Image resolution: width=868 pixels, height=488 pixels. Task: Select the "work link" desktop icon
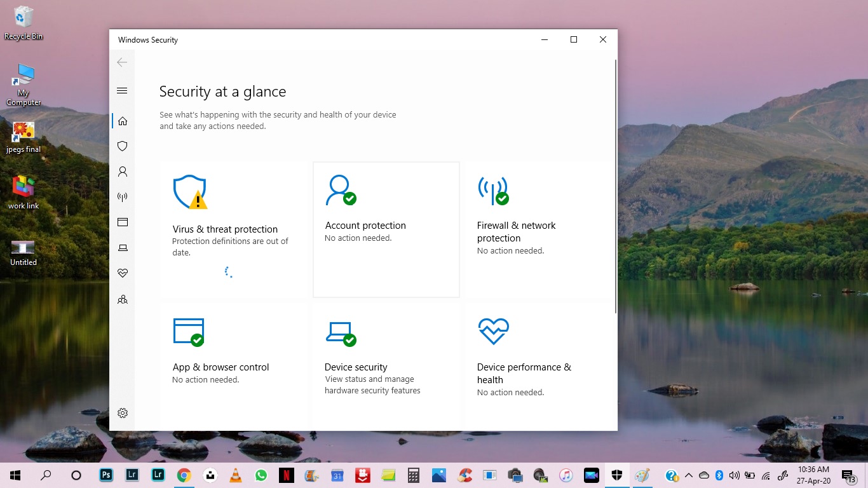[x=24, y=192]
